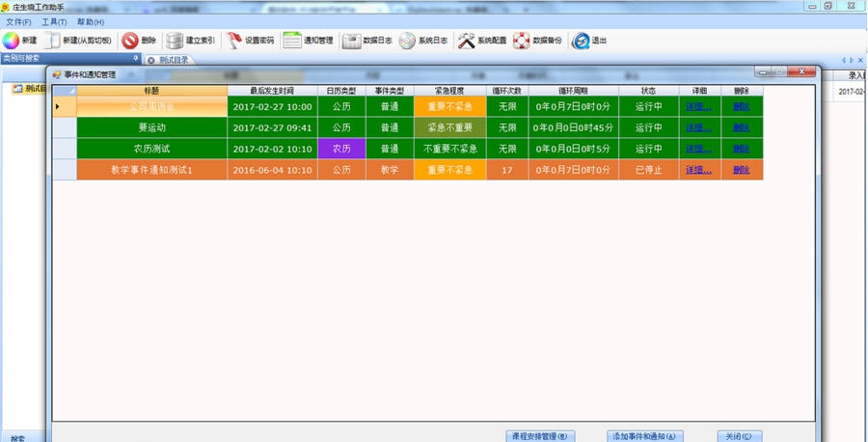The image size is (868, 442).
Task: Select the 教学事件通知测试1 row title cell
Action: pyautogui.click(x=151, y=170)
